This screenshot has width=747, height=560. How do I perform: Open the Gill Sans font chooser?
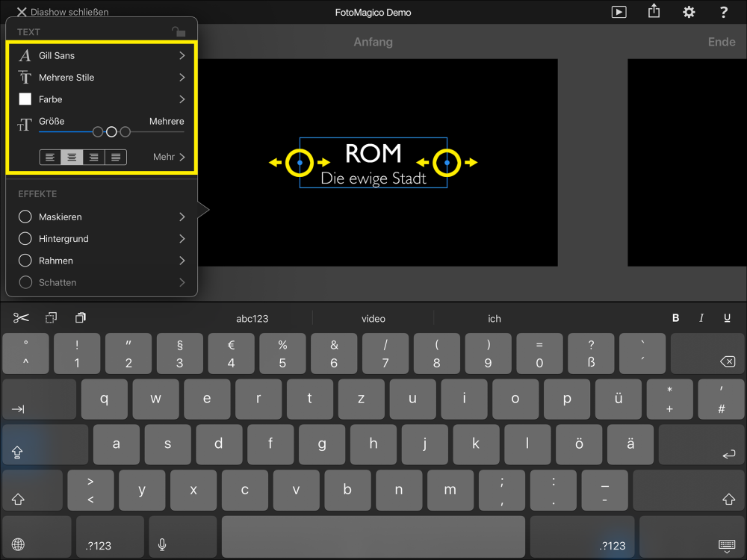click(x=102, y=56)
